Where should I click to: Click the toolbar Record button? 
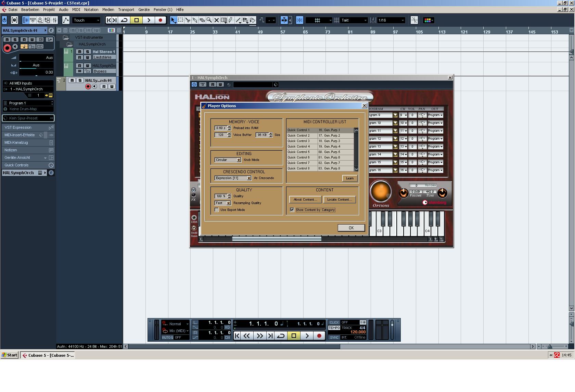[x=160, y=20]
